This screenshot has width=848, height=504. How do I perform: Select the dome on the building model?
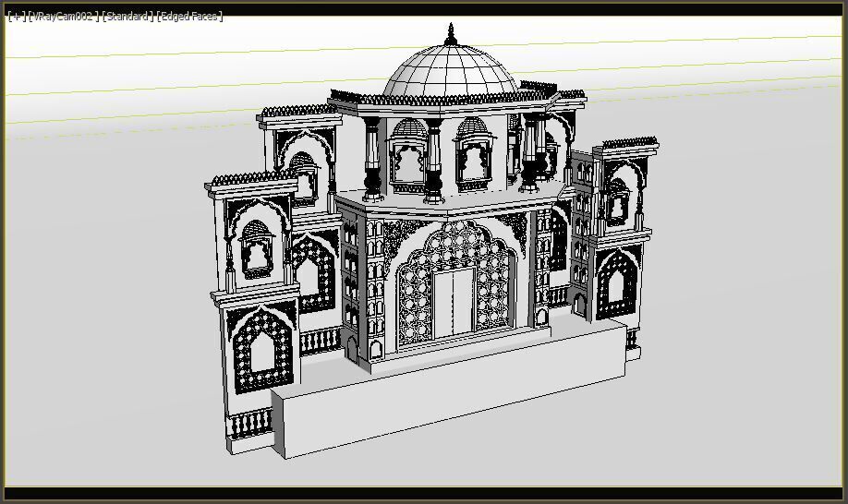coord(451,73)
